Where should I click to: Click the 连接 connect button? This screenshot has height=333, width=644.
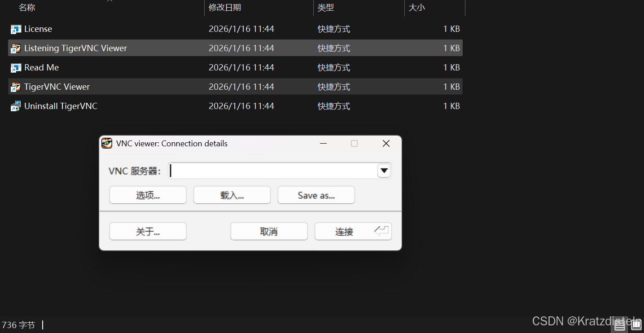[353, 232]
